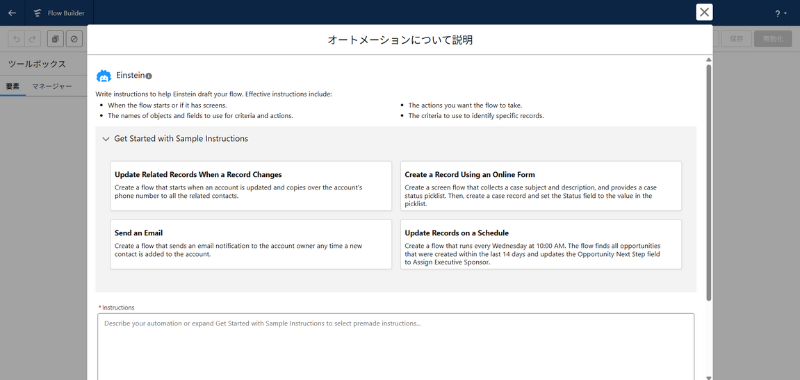
Task: Choose Create a Record Using an Online Form
Action: [x=541, y=186]
